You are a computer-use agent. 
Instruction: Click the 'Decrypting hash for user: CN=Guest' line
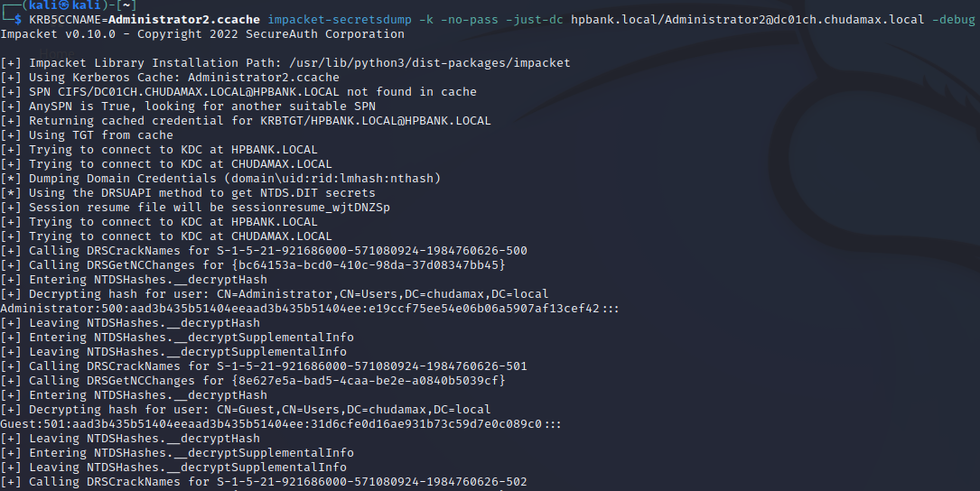(x=246, y=409)
